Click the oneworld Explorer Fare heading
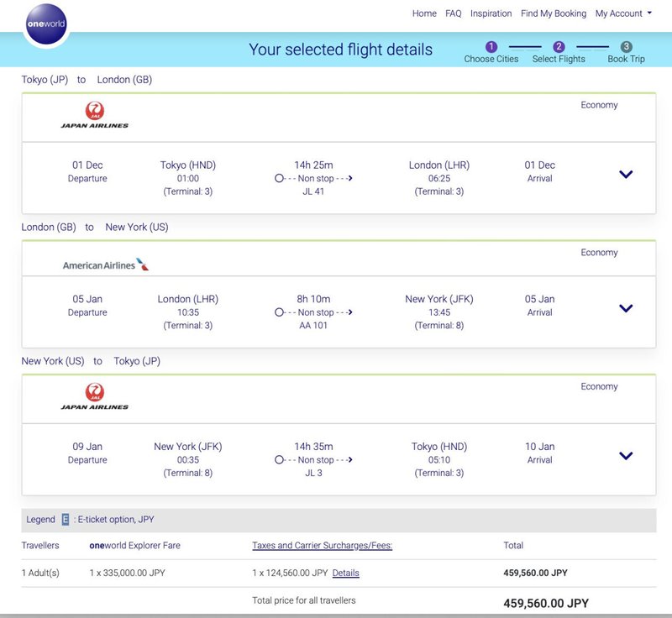This screenshot has width=672, height=618. 134,546
